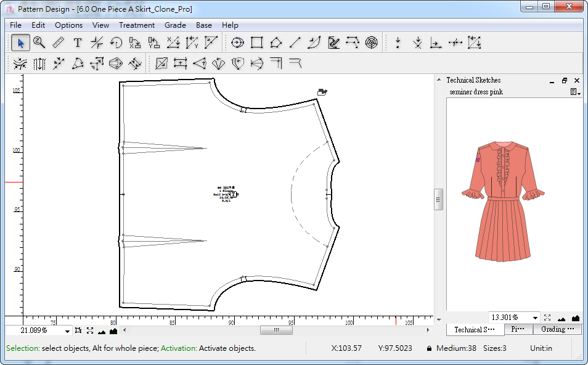Screen dimensions: 588x365
Task: Click the concentric circles target icon
Action: tap(371, 43)
